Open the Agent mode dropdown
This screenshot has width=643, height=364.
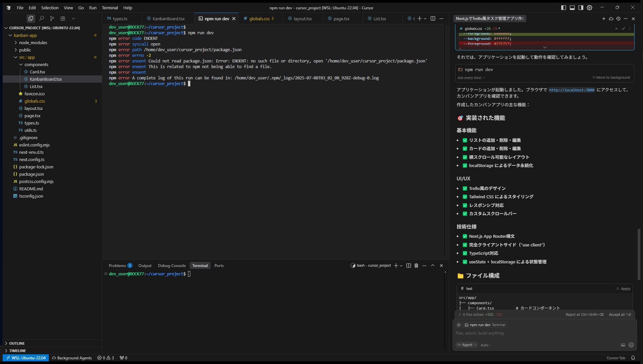[467, 345]
